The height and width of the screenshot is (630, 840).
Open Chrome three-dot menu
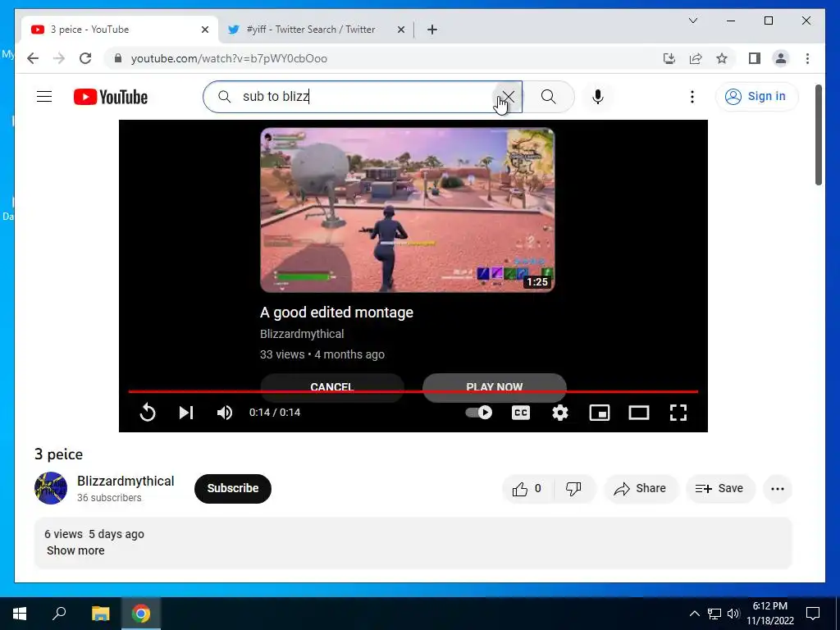point(807,58)
